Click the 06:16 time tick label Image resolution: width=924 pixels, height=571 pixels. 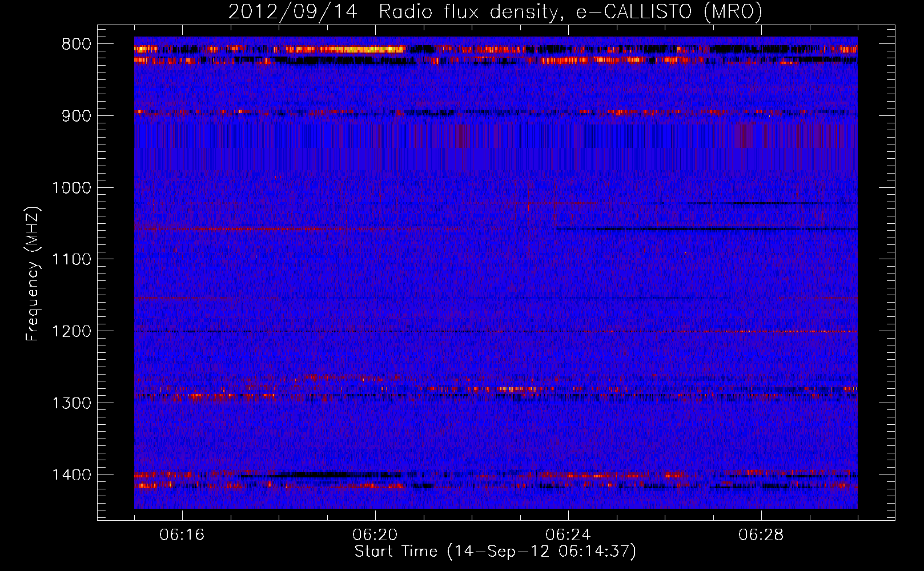click(182, 535)
